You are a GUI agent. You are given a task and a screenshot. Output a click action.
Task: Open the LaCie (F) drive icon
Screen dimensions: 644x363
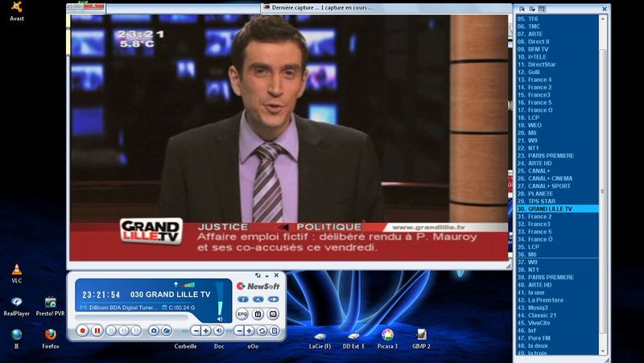pyautogui.click(x=320, y=340)
